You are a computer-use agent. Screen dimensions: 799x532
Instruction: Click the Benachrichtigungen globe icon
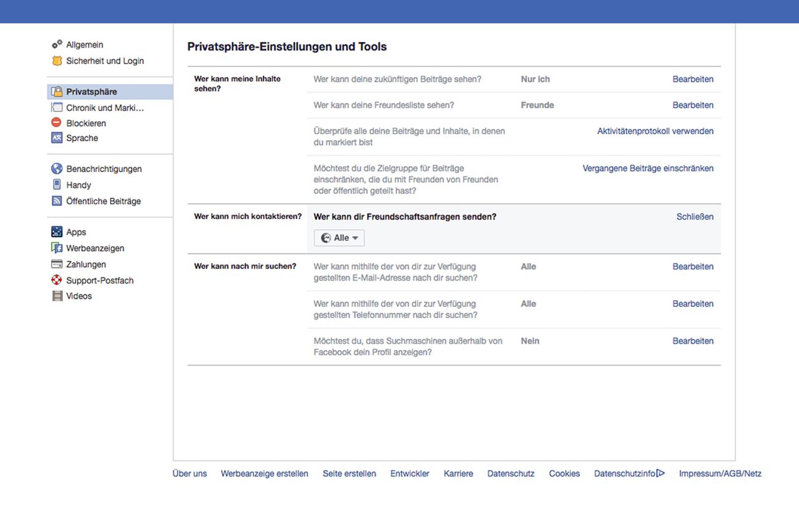point(57,169)
